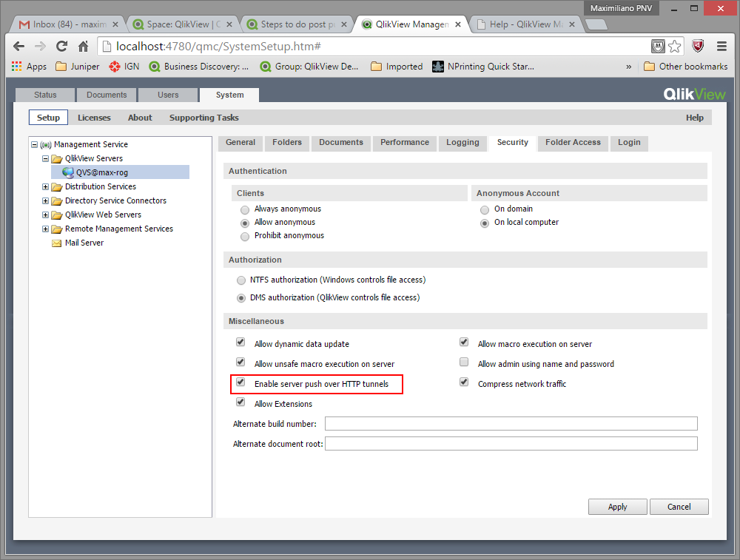Image resolution: width=740 pixels, height=560 pixels.
Task: Click the M extension icon in address bar
Action: (x=658, y=46)
